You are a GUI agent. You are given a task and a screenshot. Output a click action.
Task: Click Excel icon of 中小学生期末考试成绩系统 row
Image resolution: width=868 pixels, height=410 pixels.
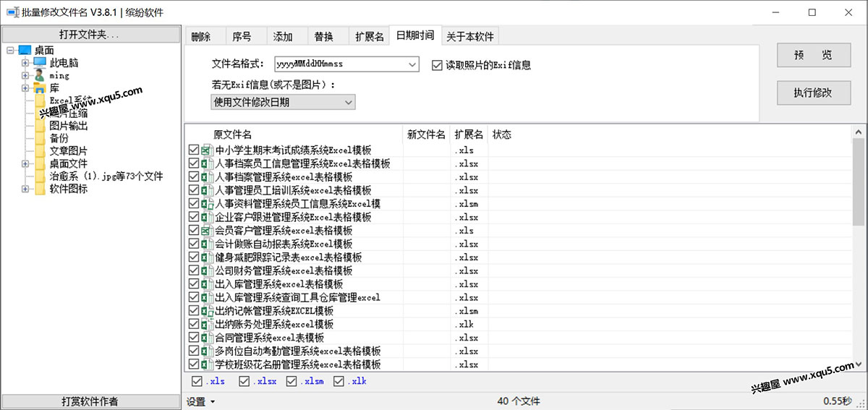pos(207,150)
